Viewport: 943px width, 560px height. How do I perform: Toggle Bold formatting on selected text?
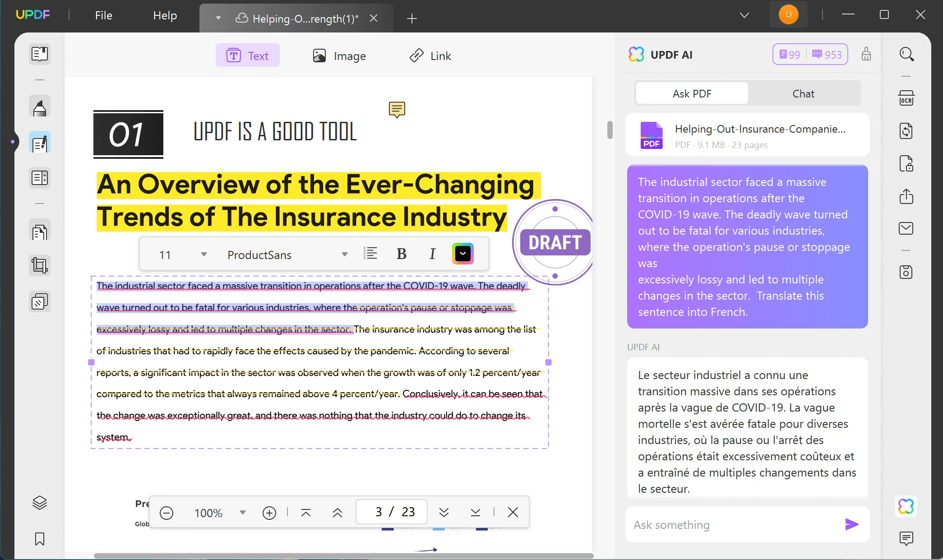click(x=402, y=254)
